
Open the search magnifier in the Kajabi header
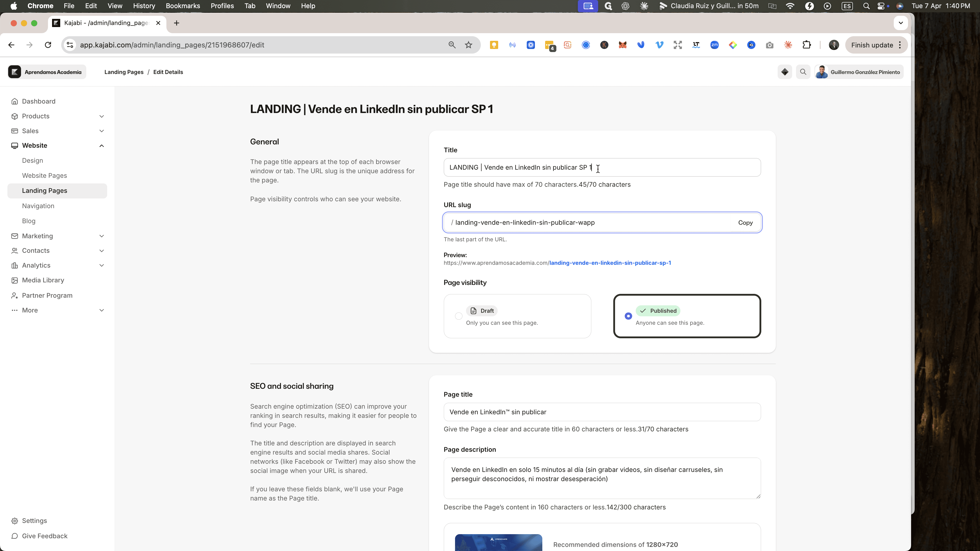pos(803,72)
